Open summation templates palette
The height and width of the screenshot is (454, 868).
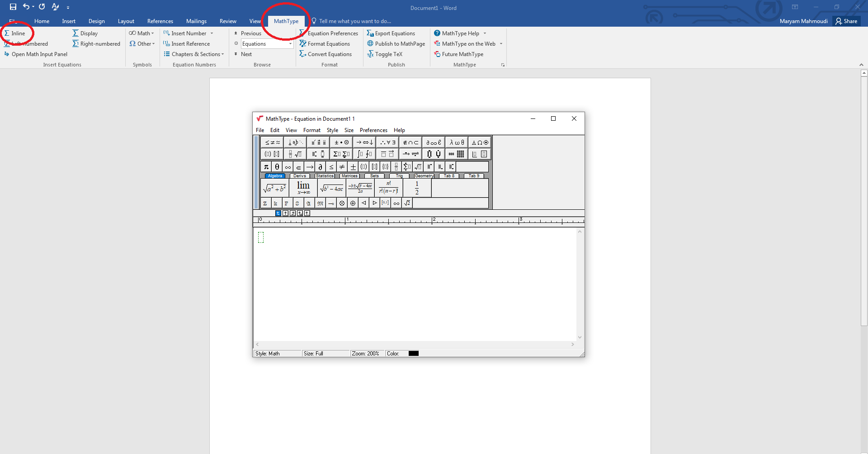coord(341,154)
